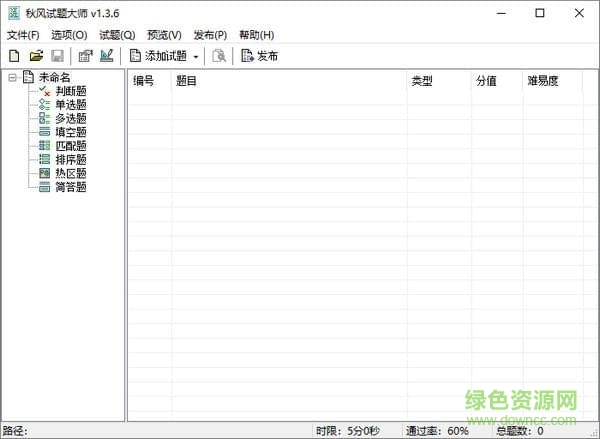Open the 选项(O) menu
This screenshot has height=439, width=600.
click(x=69, y=35)
